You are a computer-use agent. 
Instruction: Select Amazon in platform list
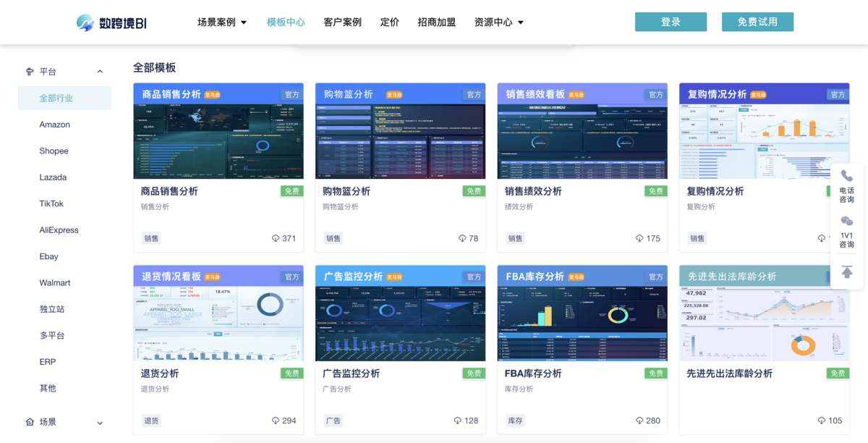[55, 125]
